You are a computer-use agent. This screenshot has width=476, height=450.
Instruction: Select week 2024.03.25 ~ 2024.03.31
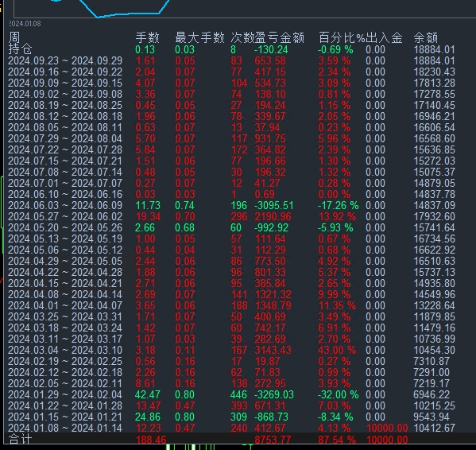(x=65, y=316)
